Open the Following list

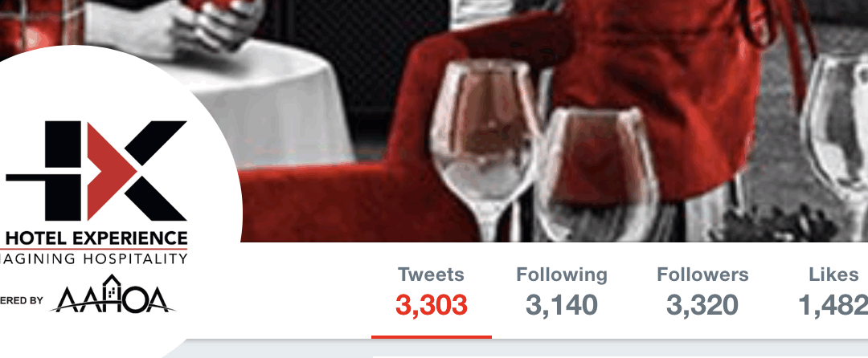tap(561, 275)
